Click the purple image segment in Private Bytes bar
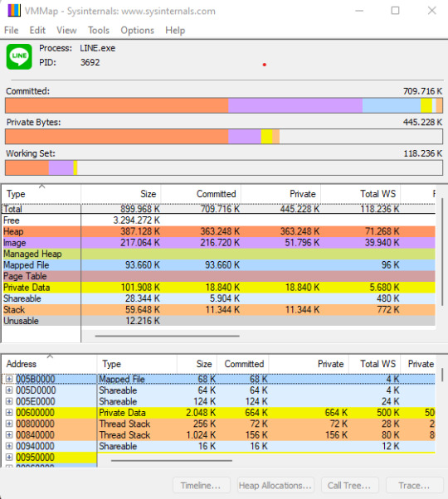Image resolution: width=448 pixels, height=499 pixels. coord(245,137)
